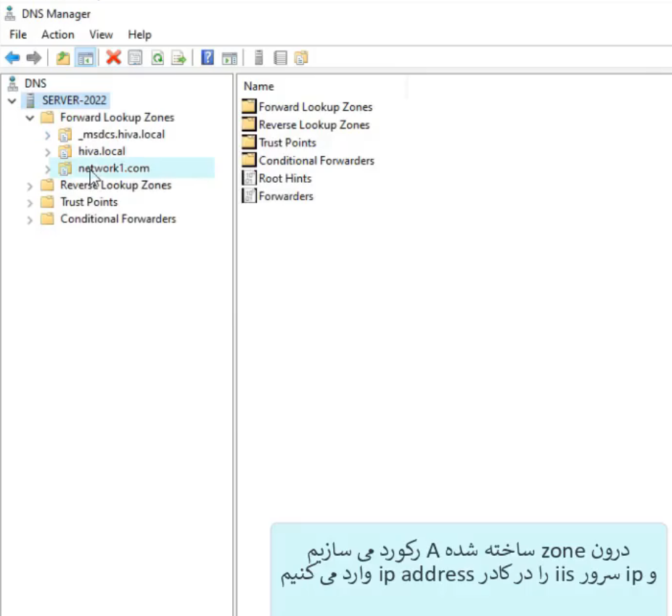Select Root Hints text in the list pane

pos(285,178)
